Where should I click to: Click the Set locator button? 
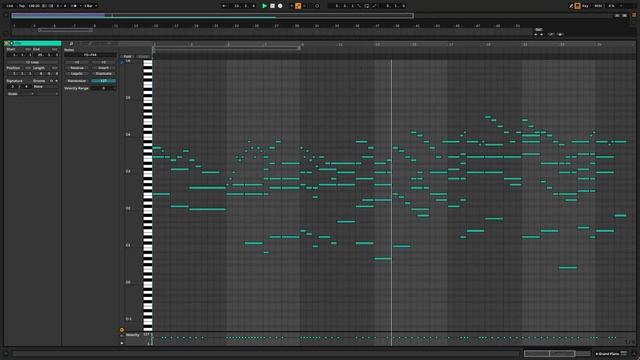coord(539,29)
